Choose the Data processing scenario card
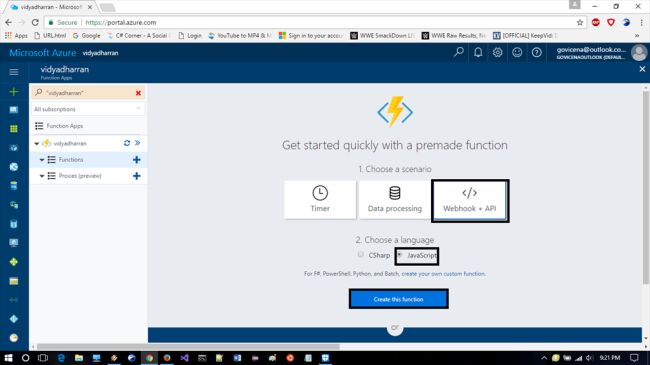The image size is (650, 365). click(395, 200)
